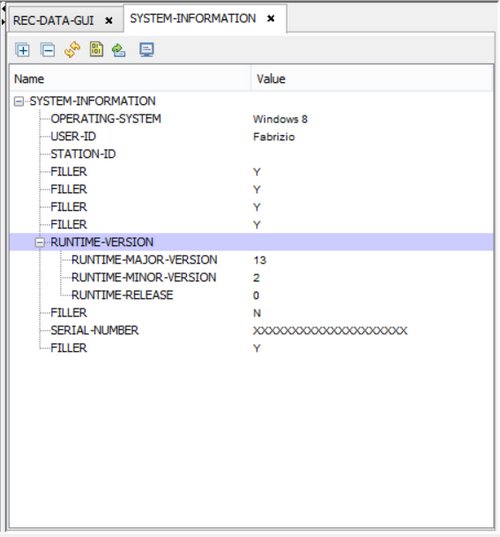Switch to the REC-DATA-GUI tab
This screenshot has height=537, width=500.
(53, 21)
